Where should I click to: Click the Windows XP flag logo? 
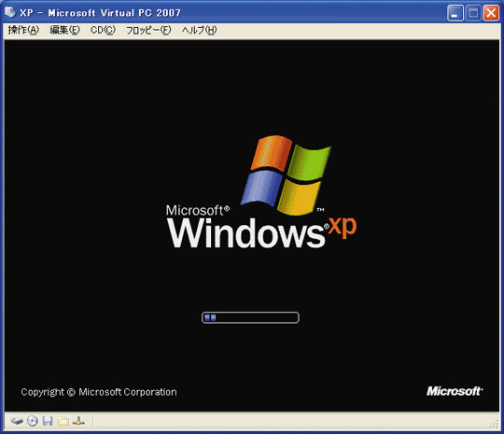point(286,175)
